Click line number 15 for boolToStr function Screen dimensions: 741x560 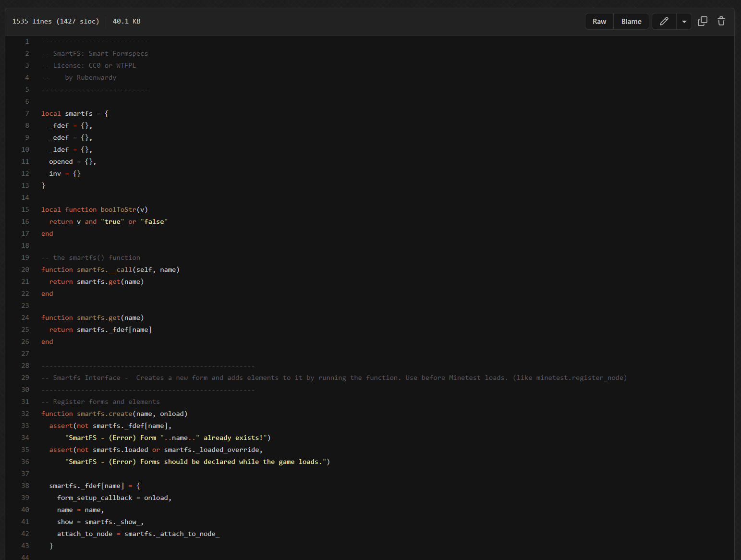(x=25, y=210)
